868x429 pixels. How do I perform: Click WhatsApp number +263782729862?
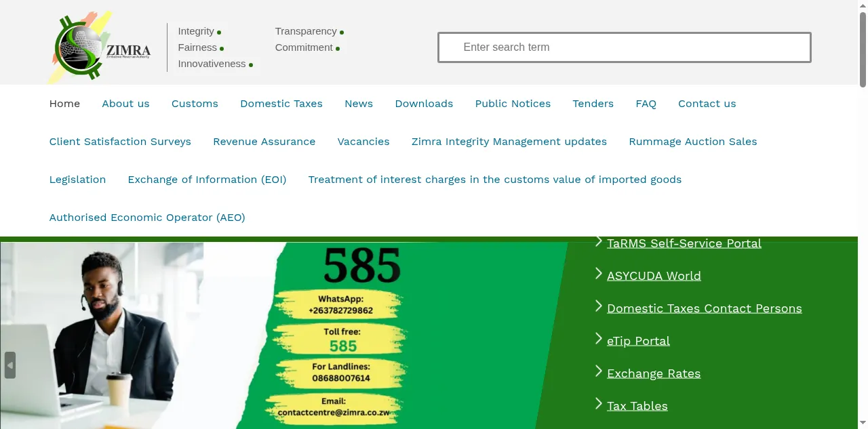tap(340, 310)
